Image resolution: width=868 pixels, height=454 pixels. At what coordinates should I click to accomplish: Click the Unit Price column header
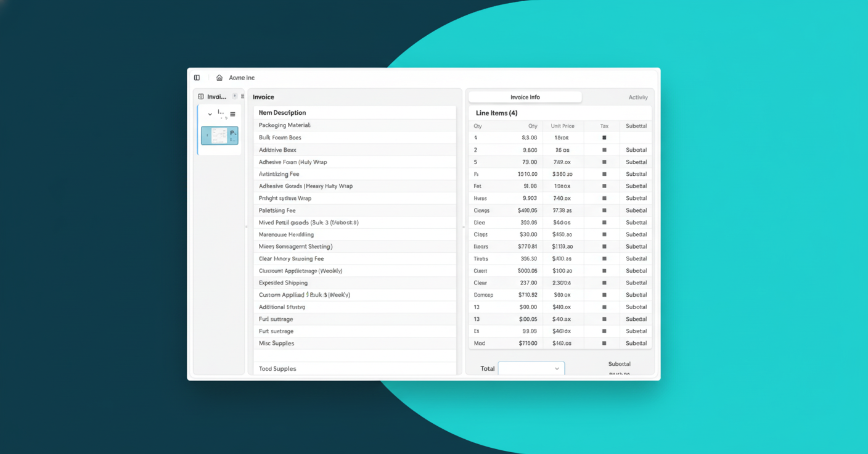(x=562, y=126)
